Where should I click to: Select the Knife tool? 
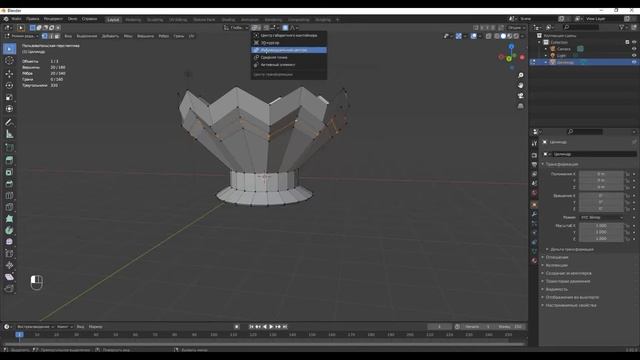pos(9,207)
